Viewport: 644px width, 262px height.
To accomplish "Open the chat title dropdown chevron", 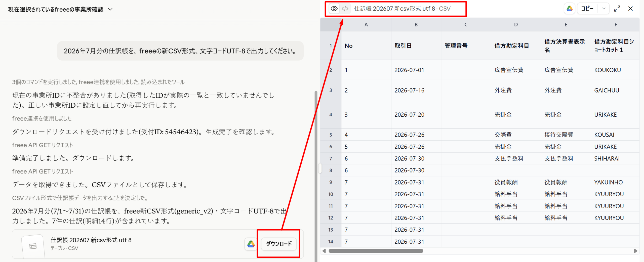I will tap(110, 9).
